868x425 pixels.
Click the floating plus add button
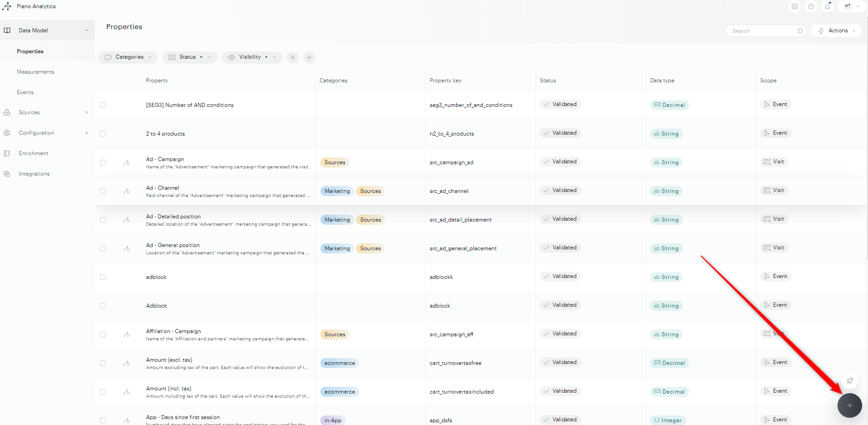849,405
